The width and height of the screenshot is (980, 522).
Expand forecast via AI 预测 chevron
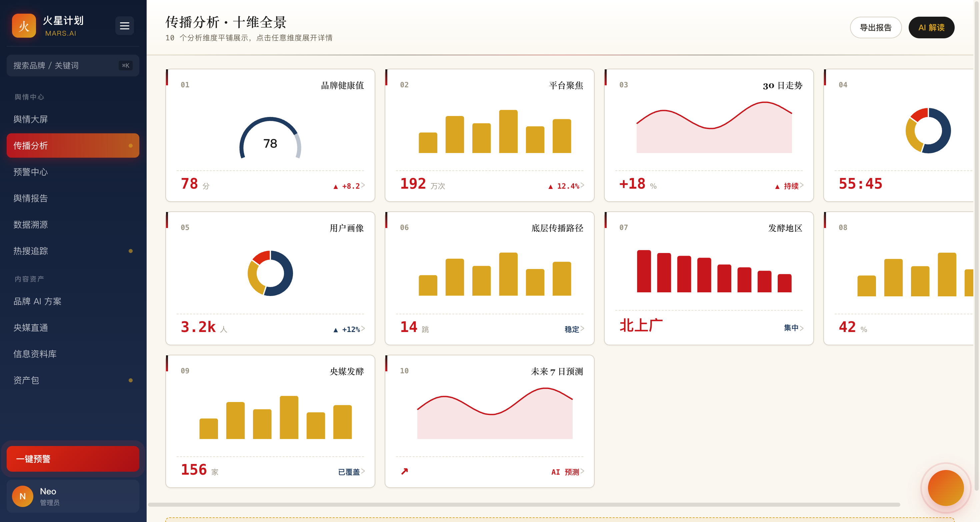tap(582, 471)
